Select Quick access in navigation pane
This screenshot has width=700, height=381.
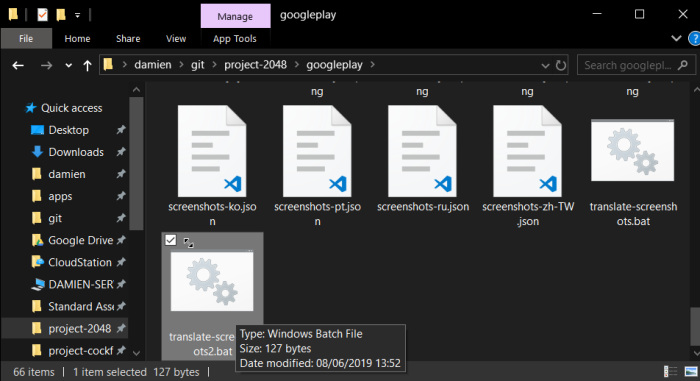(x=71, y=108)
